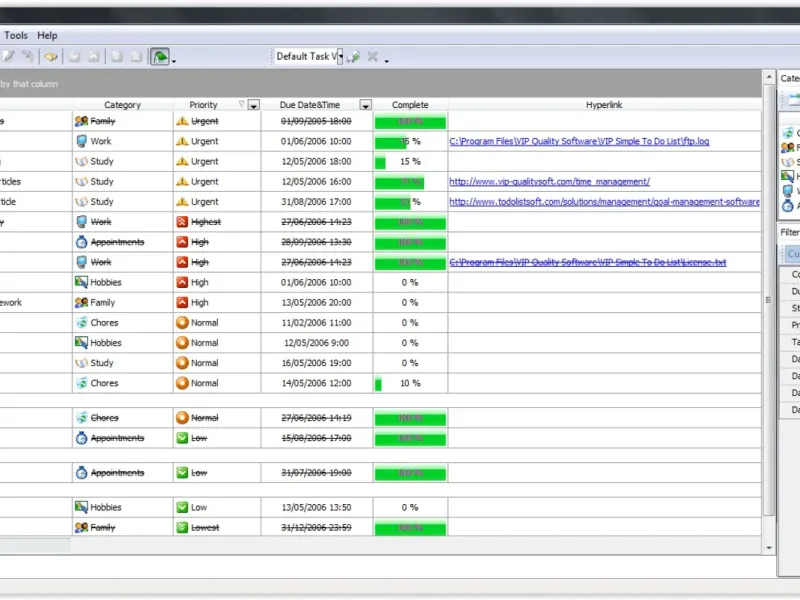Expand the Default Task View combo box
The height and width of the screenshot is (600, 800).
pos(340,57)
